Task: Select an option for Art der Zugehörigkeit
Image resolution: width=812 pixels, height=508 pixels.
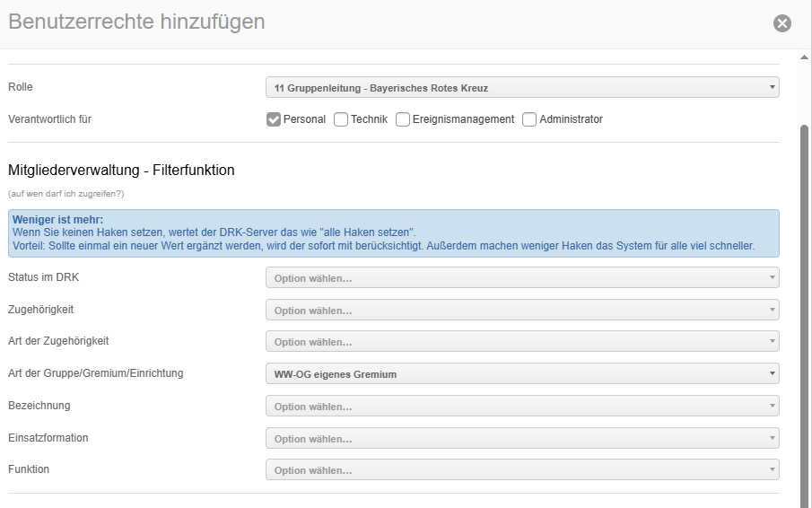Action: point(521,342)
